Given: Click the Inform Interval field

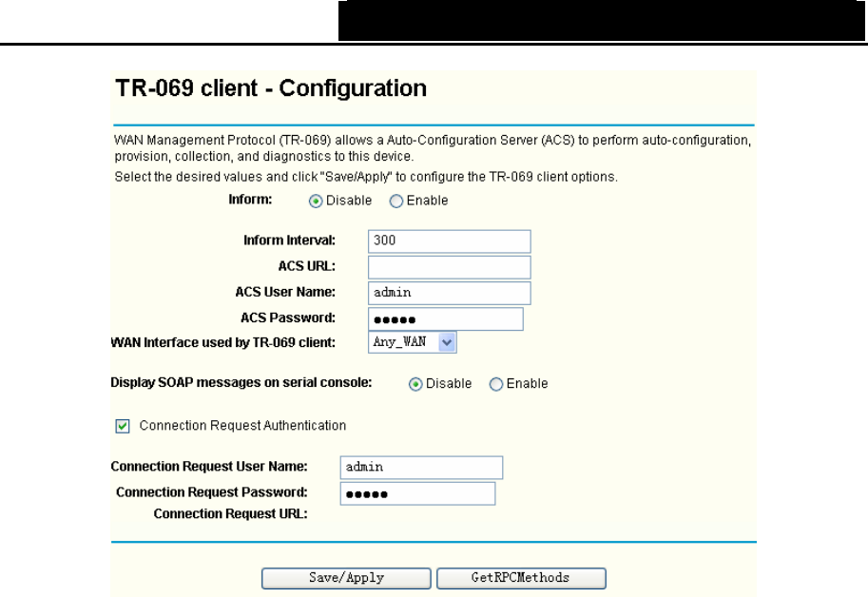Looking at the screenshot, I should click(x=449, y=241).
